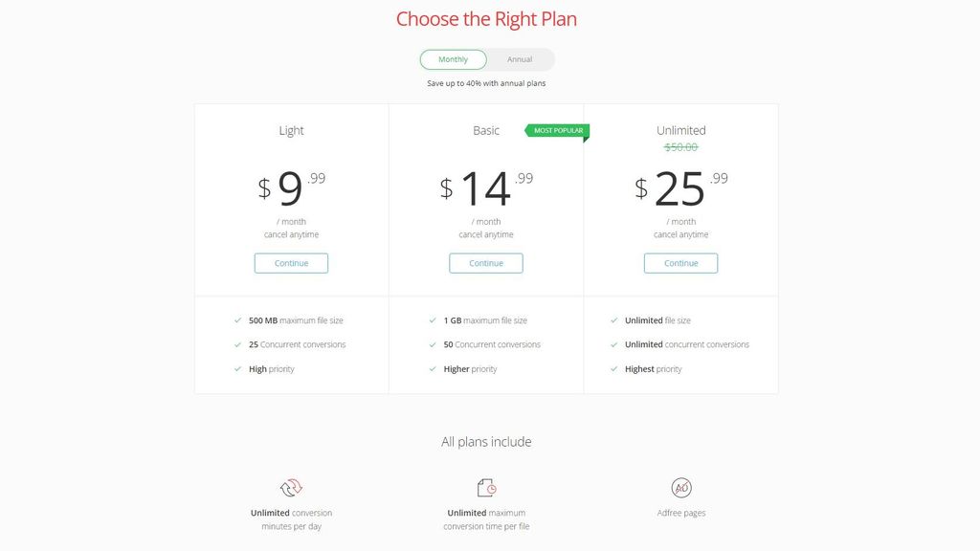The image size is (980, 551).
Task: Click the Light plan title
Action: [291, 130]
